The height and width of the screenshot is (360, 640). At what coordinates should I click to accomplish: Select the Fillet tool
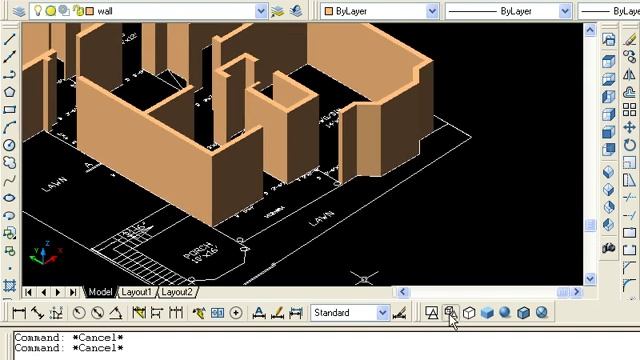pos(630,285)
